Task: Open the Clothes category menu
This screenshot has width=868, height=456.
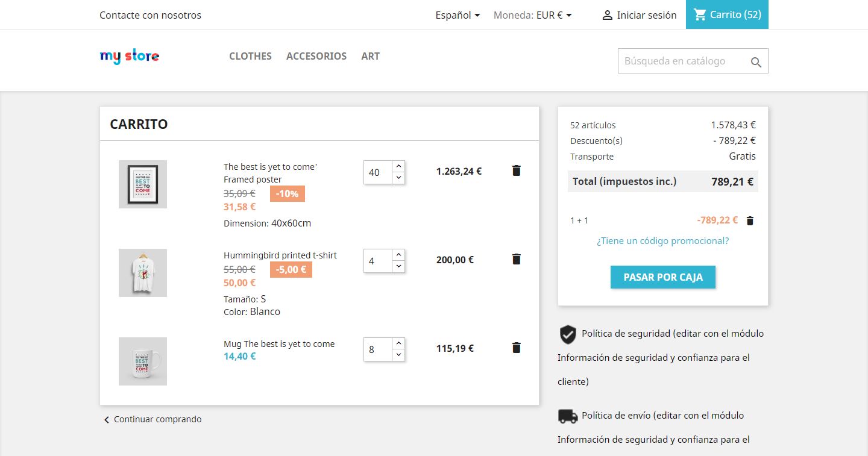Action: coord(250,56)
